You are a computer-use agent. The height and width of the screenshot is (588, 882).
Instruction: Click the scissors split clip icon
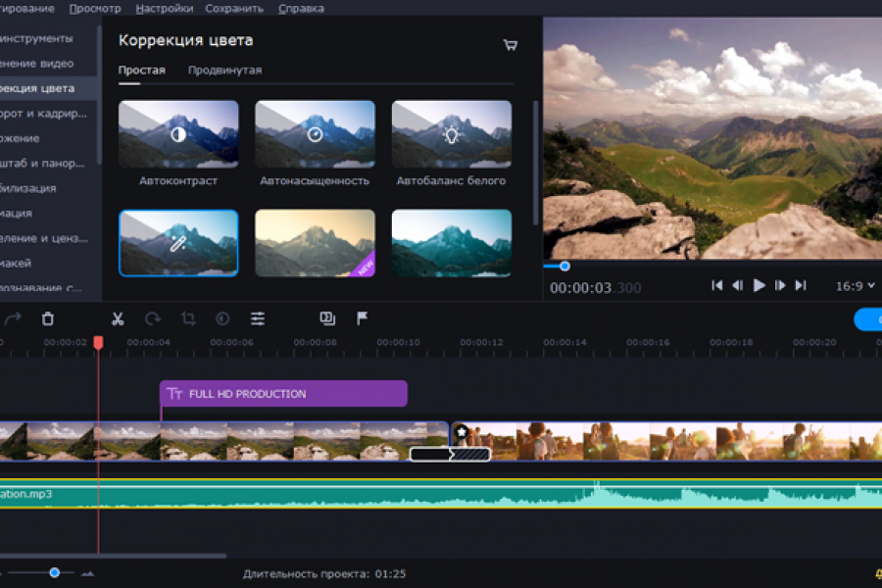point(118,318)
